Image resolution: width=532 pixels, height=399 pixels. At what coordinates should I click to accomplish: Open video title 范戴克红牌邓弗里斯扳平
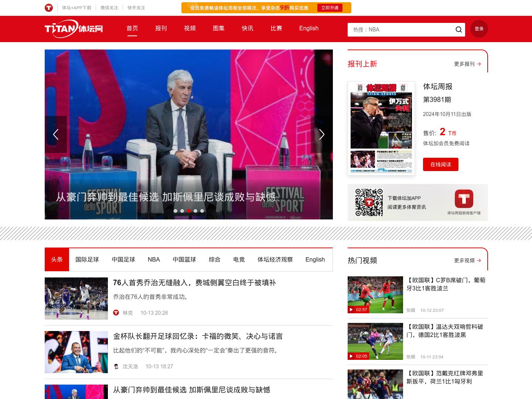(x=445, y=377)
